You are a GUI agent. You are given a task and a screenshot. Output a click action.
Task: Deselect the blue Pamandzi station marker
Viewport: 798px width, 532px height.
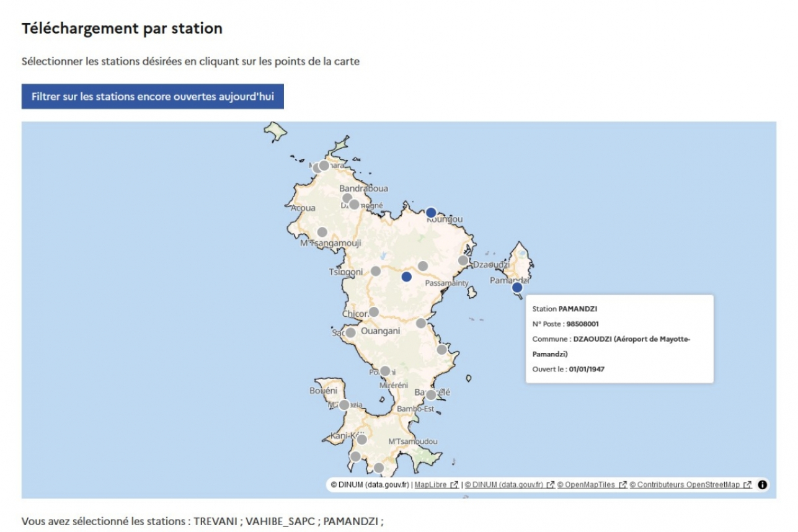click(x=517, y=288)
